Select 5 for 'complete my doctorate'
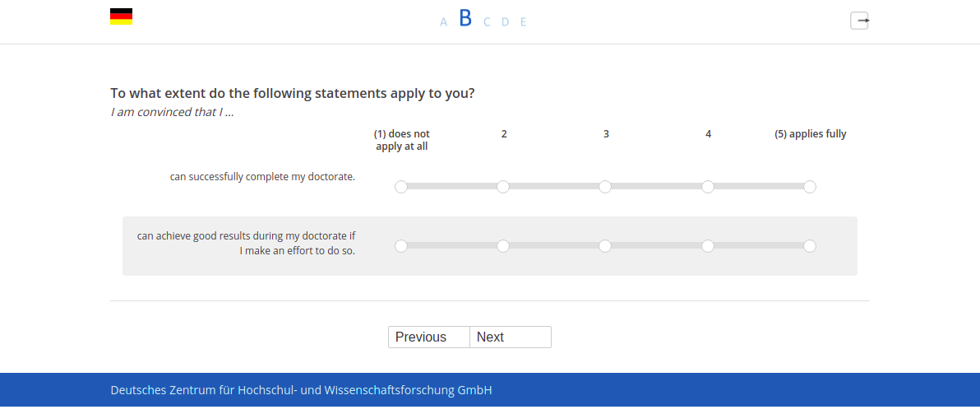This screenshot has height=414, width=980. pyautogui.click(x=809, y=187)
